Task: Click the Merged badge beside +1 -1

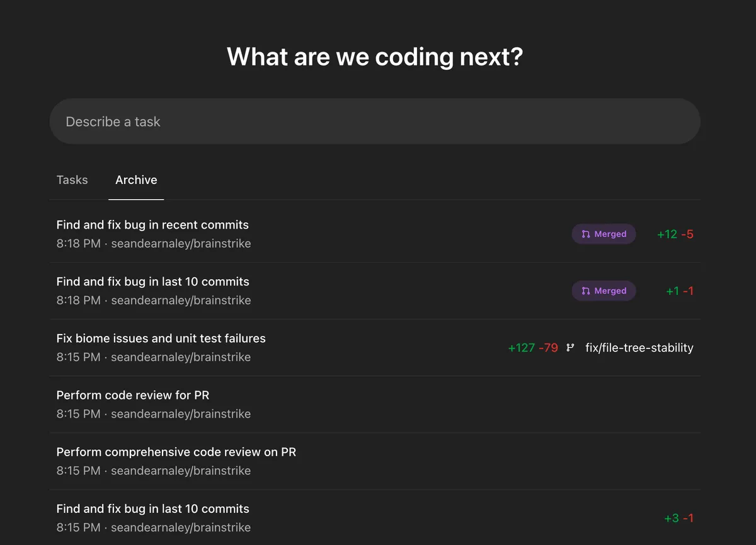Action: pyautogui.click(x=604, y=291)
